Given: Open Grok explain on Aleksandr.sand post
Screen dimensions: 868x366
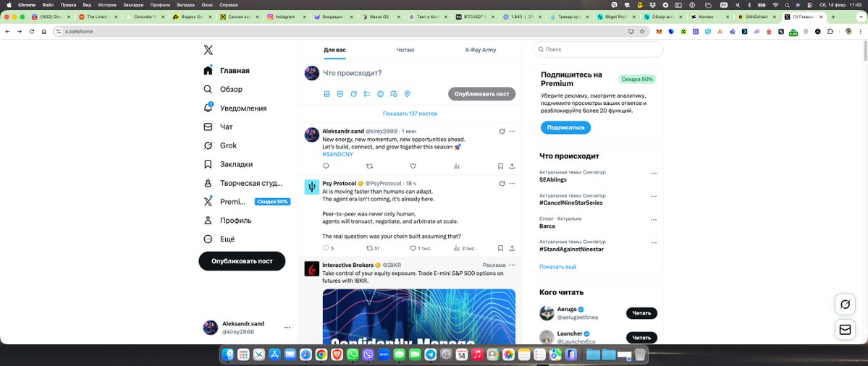Looking at the screenshot, I should pyautogui.click(x=502, y=131).
